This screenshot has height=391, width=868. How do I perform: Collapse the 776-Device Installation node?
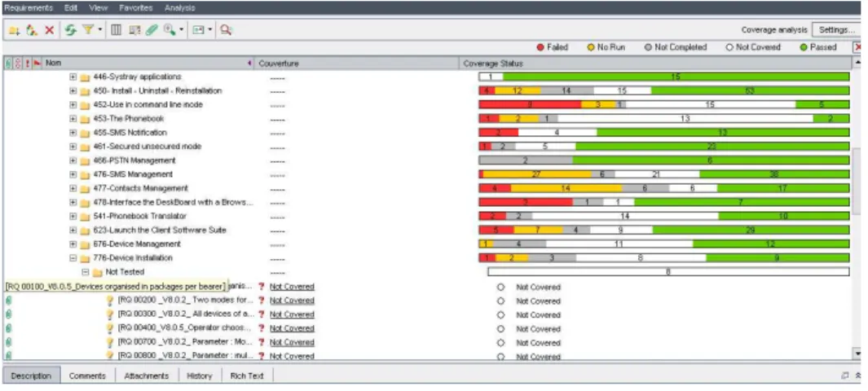(x=73, y=258)
